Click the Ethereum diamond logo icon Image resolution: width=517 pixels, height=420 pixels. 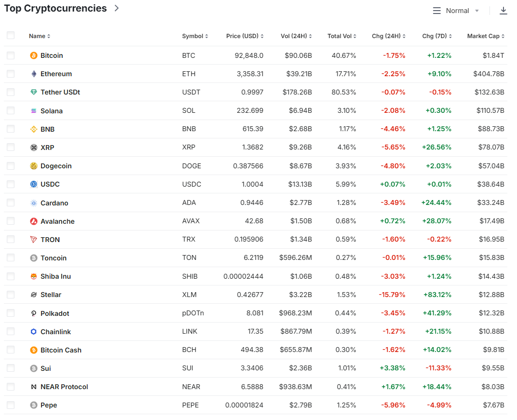pos(34,74)
